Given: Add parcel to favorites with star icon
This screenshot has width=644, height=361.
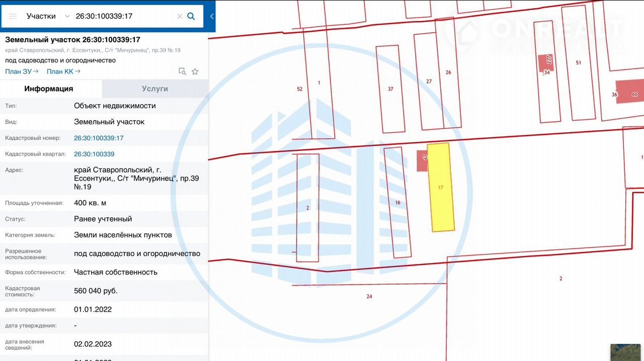Looking at the screenshot, I should 195,71.
